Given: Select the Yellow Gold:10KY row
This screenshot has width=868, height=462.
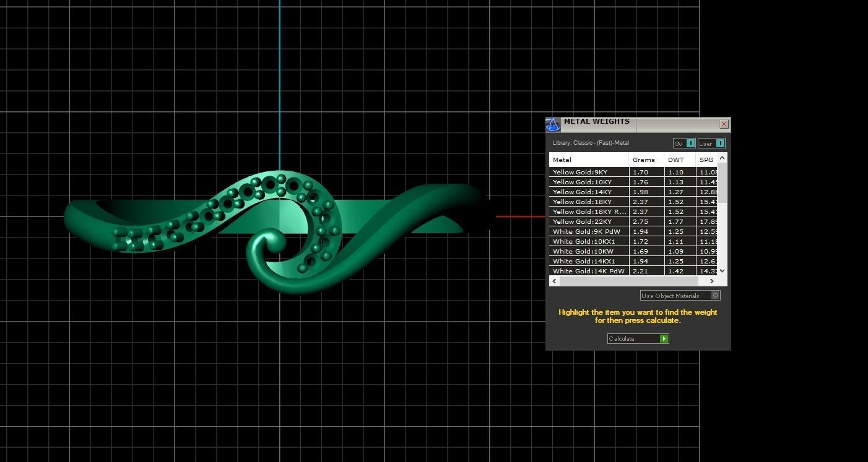Looking at the screenshot, I should (634, 182).
